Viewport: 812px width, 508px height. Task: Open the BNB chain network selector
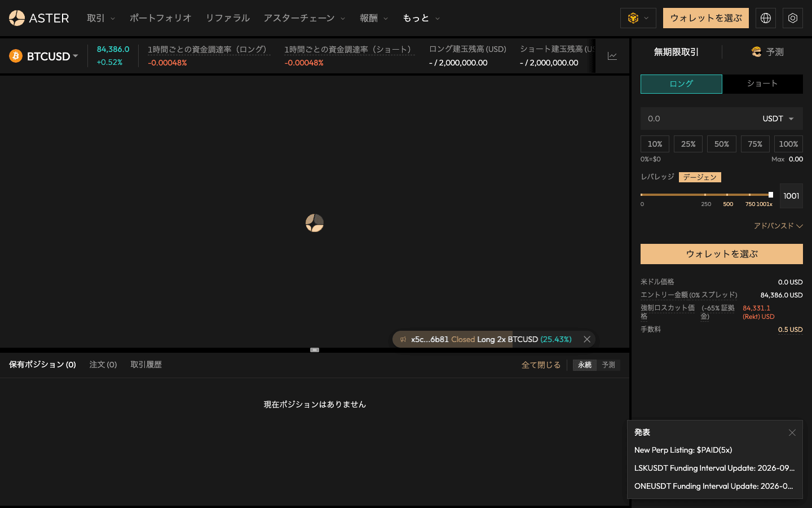[638, 18]
